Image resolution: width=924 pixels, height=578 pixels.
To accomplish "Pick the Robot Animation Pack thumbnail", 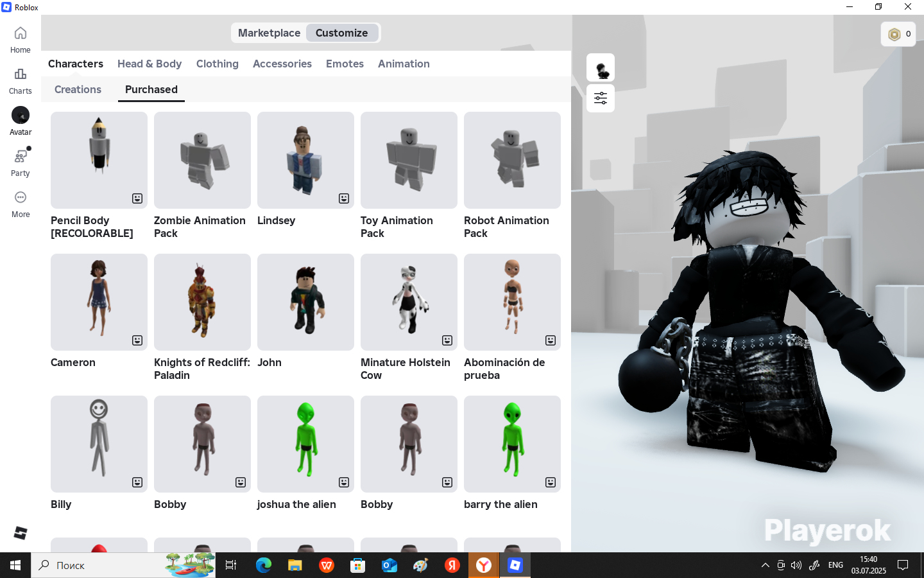I will (512, 160).
